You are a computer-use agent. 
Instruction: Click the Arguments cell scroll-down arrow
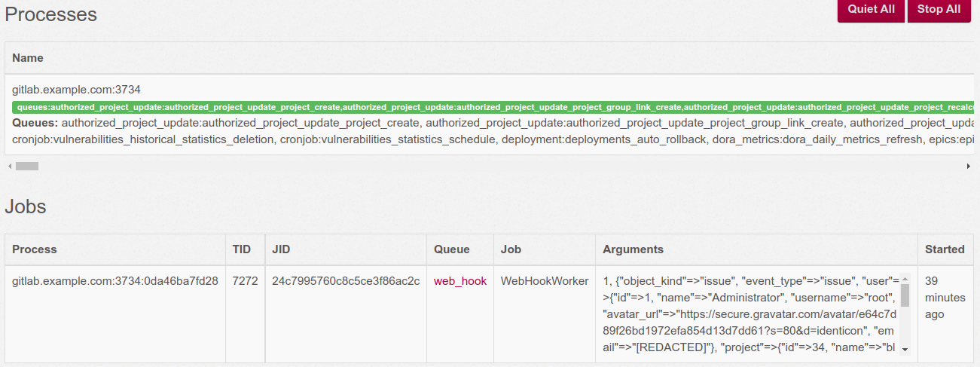905,350
